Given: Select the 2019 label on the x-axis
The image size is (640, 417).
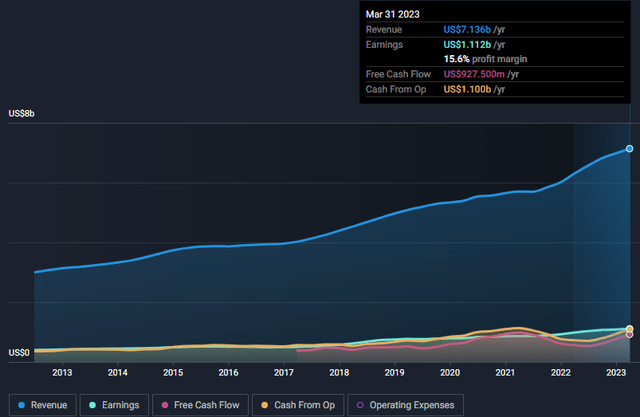Looking at the screenshot, I should point(394,373).
